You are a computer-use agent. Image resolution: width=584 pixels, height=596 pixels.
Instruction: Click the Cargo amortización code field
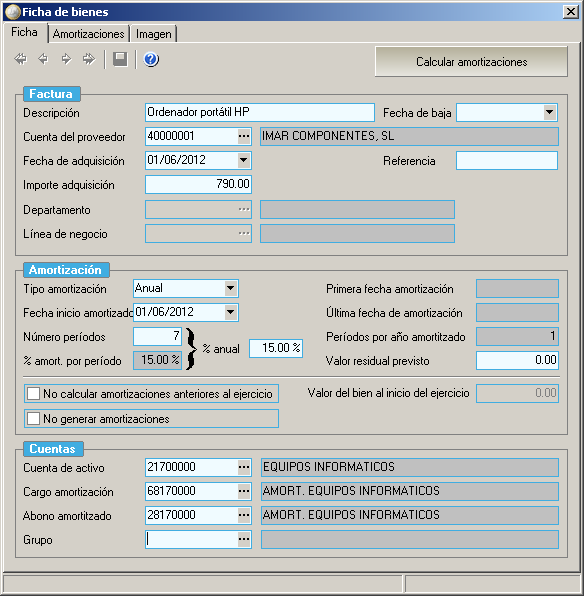(x=192, y=491)
